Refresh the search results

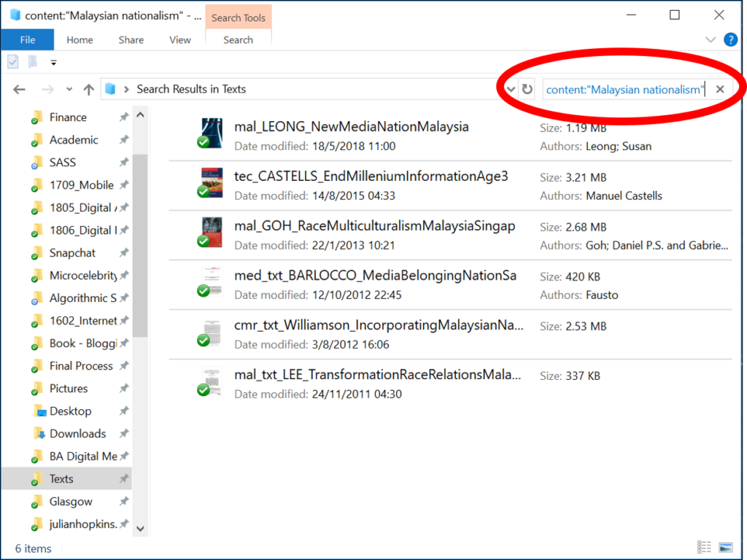[x=527, y=89]
